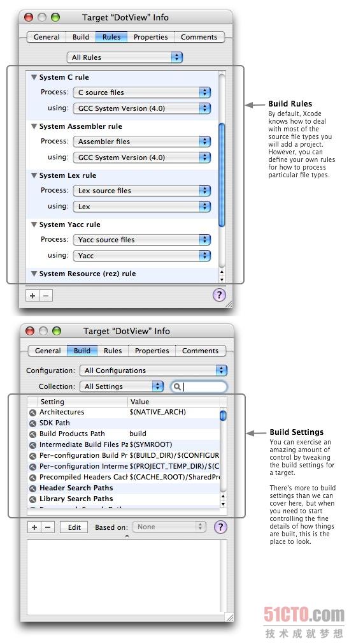The width and height of the screenshot is (349, 644).
Task: Open GCC version popup under Assembler rule
Action: [x=142, y=157]
